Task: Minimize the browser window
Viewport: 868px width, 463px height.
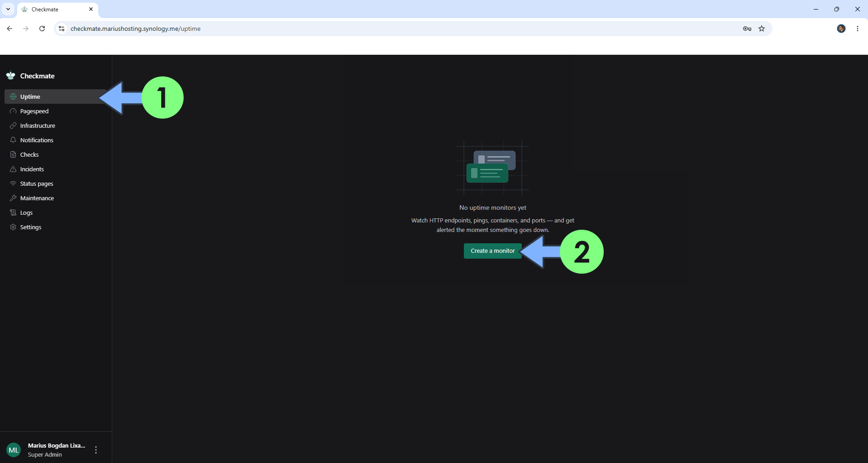Action: click(816, 9)
